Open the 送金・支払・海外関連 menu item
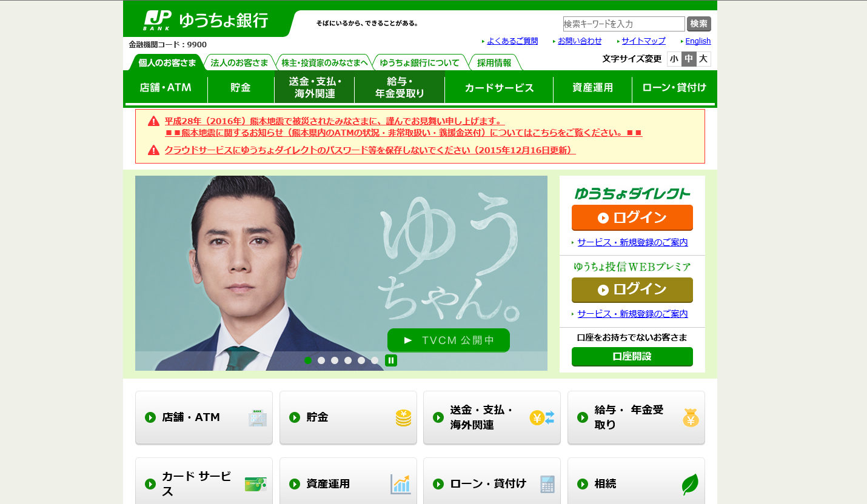Image resolution: width=867 pixels, height=504 pixels. 315,88
